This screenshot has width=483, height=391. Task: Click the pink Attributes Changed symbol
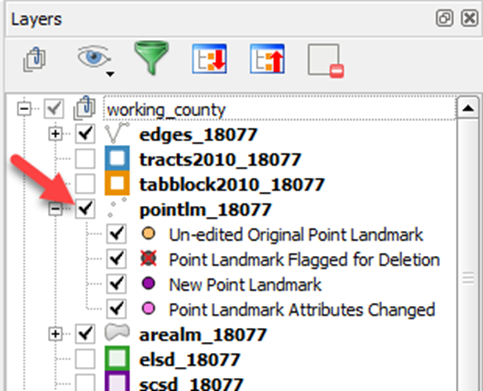tap(148, 308)
